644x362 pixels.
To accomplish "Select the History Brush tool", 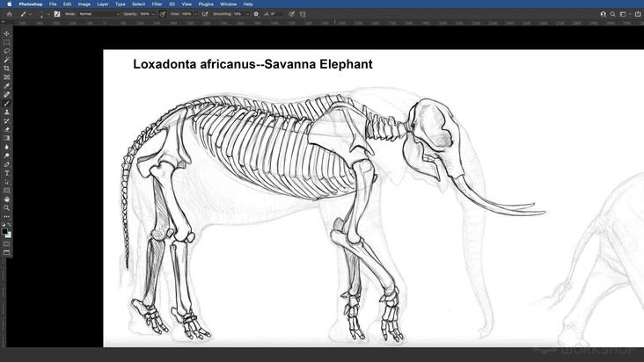I will (6, 121).
